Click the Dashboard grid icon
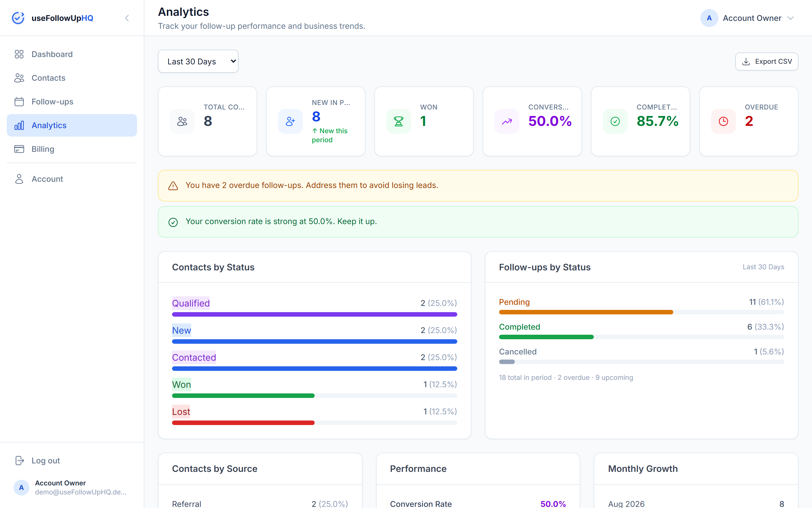Screen dimensions: 812x508 click(19, 54)
